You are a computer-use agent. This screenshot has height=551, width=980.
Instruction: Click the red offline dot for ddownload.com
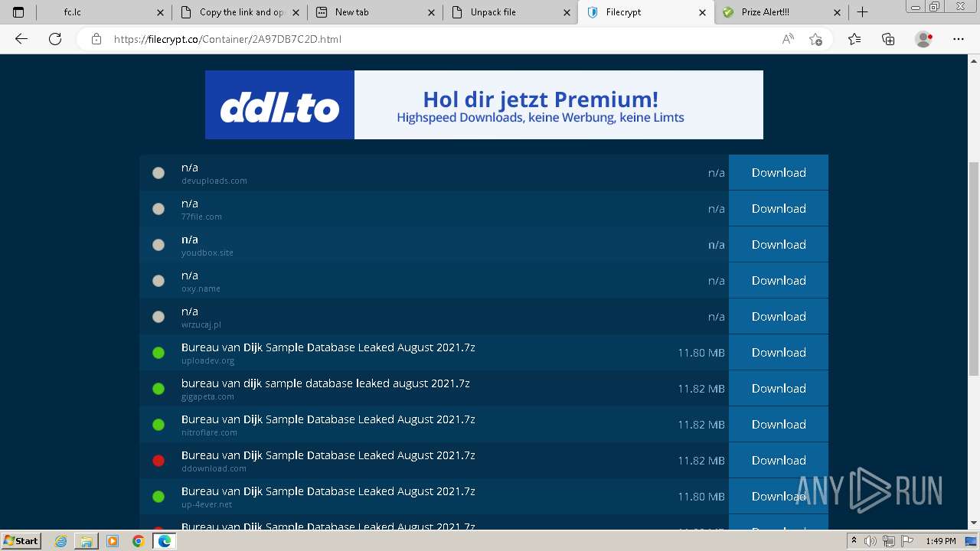point(158,461)
